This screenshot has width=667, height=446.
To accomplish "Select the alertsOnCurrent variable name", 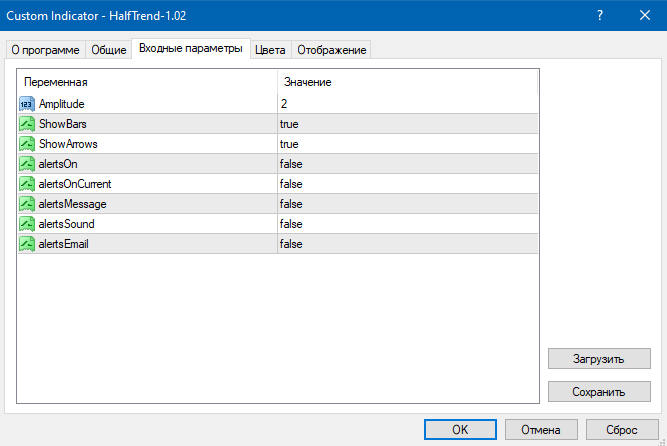I will click(x=75, y=184).
